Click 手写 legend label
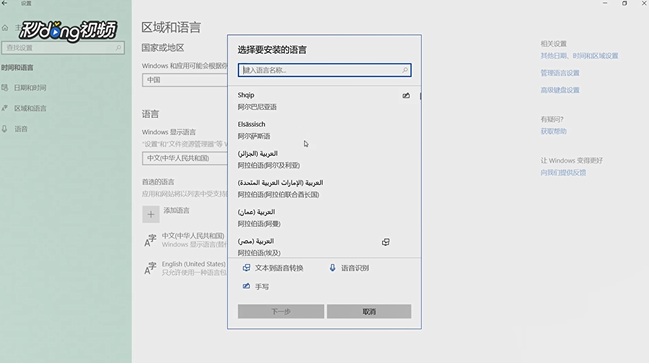 pyautogui.click(x=262, y=286)
